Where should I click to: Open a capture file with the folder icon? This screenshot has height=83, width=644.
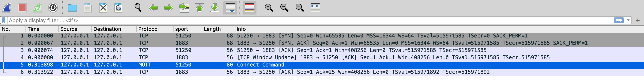72,8
